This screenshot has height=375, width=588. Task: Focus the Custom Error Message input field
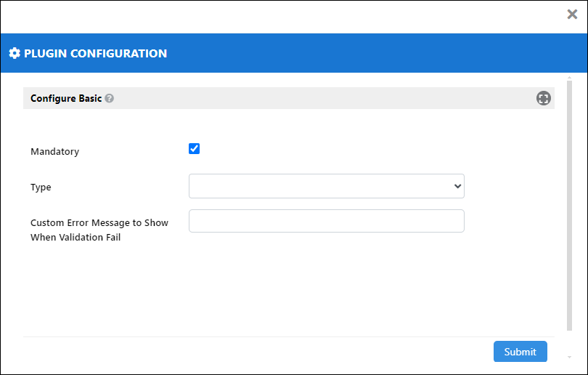point(326,221)
